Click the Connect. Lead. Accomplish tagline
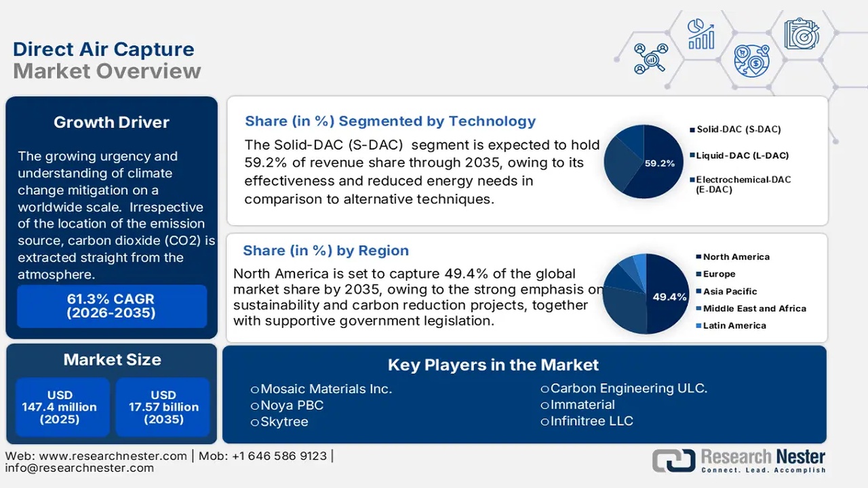868x488 pixels. (764, 470)
